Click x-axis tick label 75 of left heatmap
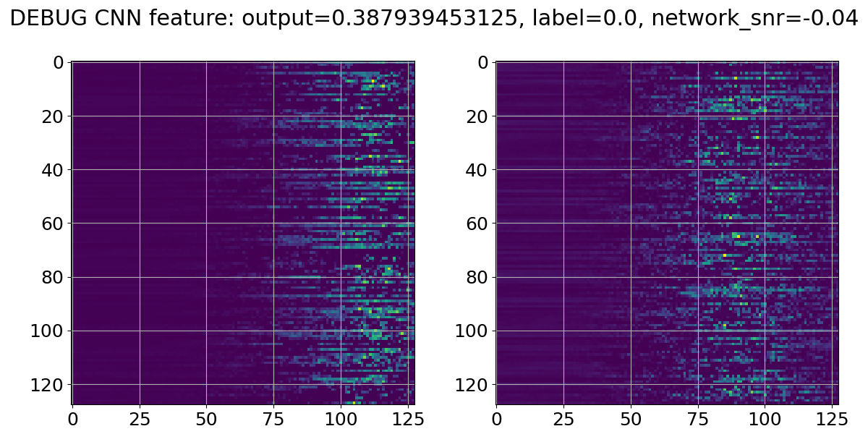Image resolution: width=868 pixels, height=434 pixels. pyautogui.click(x=273, y=419)
